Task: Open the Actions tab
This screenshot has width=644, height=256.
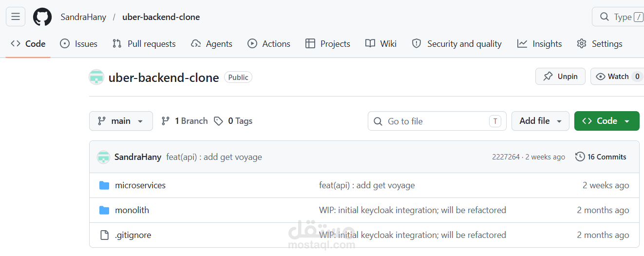Action: pos(269,44)
